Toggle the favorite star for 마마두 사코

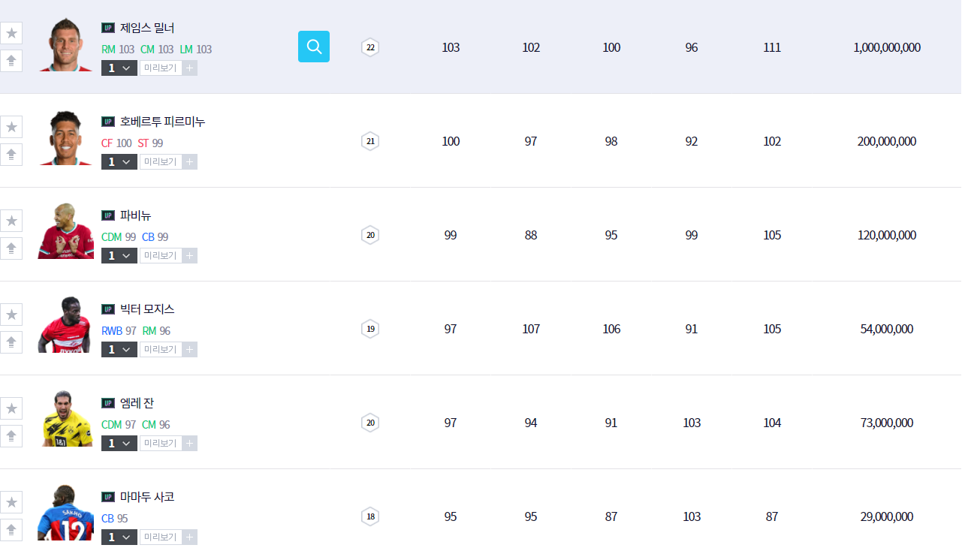click(x=11, y=502)
